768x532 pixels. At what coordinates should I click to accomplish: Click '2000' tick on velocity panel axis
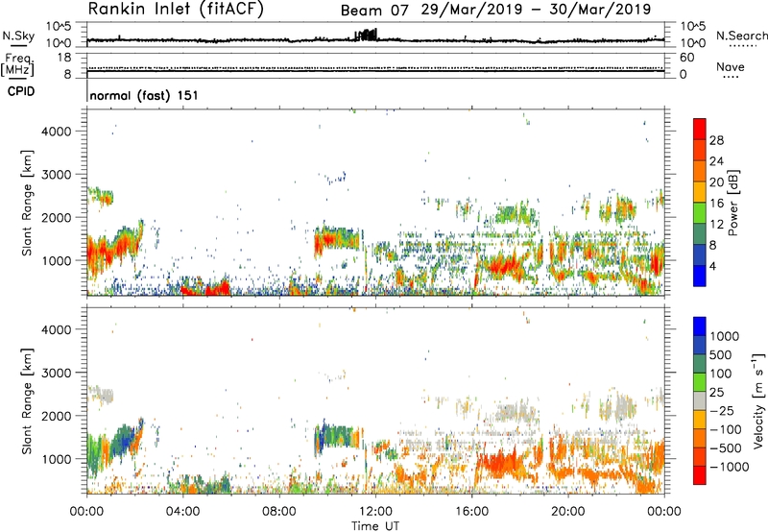click(57, 416)
